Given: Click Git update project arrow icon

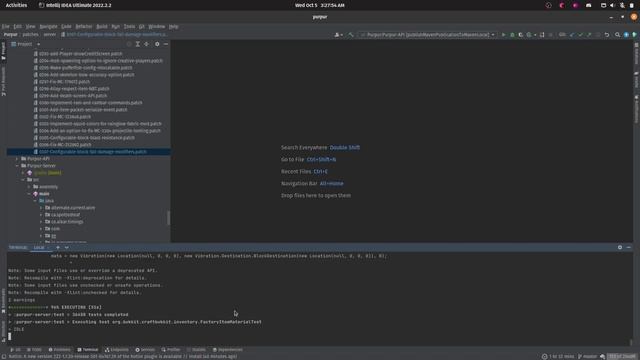Looking at the screenshot, I should (572, 35).
